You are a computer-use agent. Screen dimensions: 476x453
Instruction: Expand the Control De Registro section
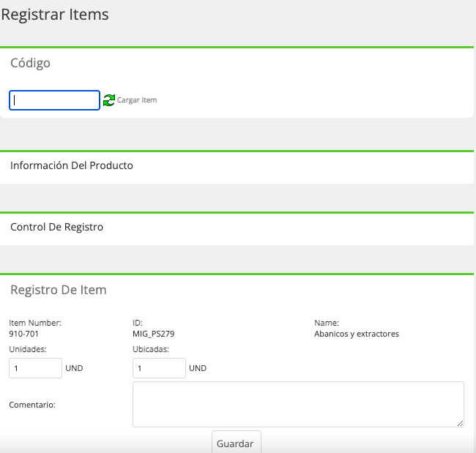pos(57,227)
